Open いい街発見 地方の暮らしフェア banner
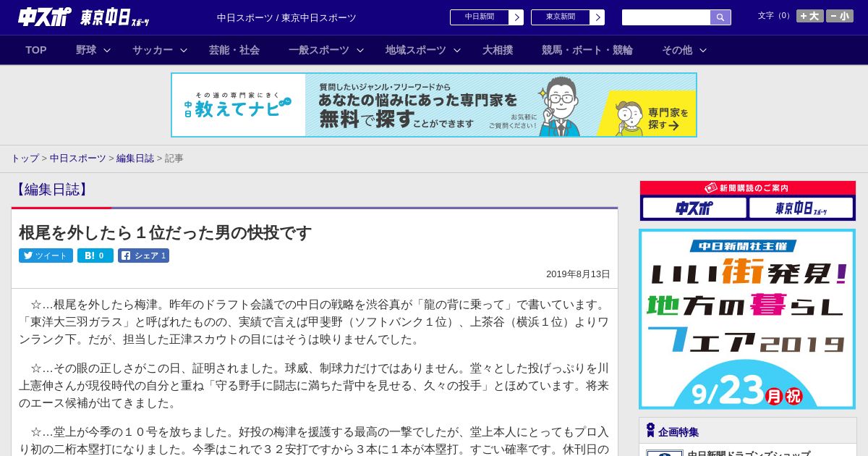 [747, 319]
